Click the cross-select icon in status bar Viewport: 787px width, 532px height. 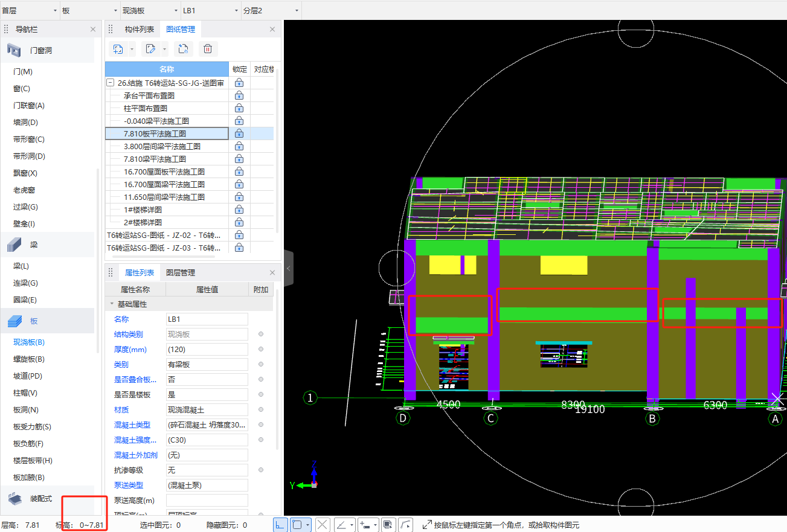323,525
